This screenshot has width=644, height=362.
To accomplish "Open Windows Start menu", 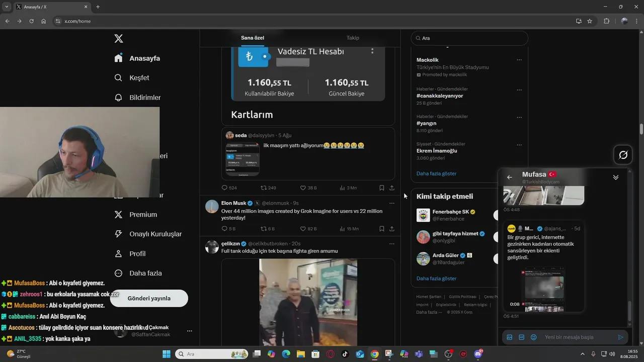I will (x=167, y=354).
